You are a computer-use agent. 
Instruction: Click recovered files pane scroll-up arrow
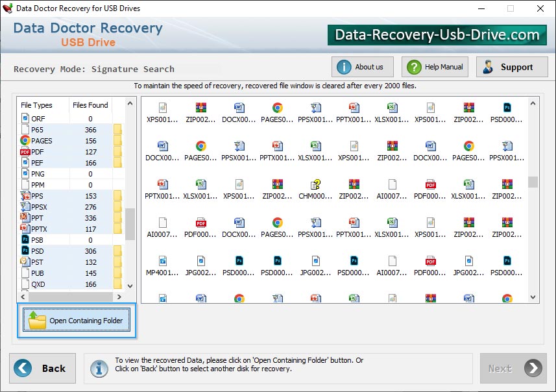pos(533,104)
